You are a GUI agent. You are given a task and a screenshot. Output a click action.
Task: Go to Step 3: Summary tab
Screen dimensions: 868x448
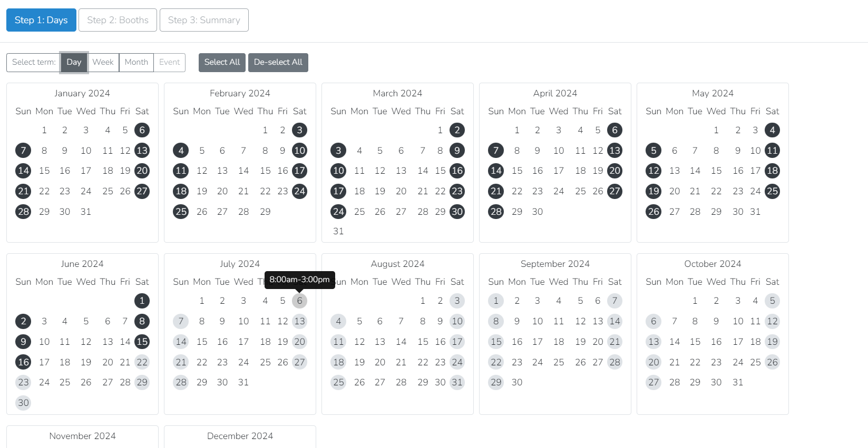(204, 20)
